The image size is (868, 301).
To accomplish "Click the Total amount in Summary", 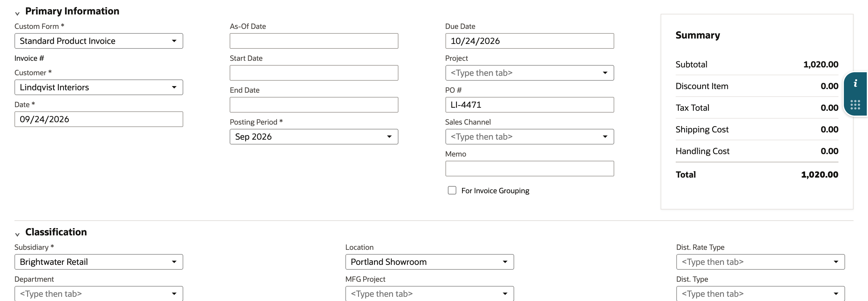I will point(819,174).
